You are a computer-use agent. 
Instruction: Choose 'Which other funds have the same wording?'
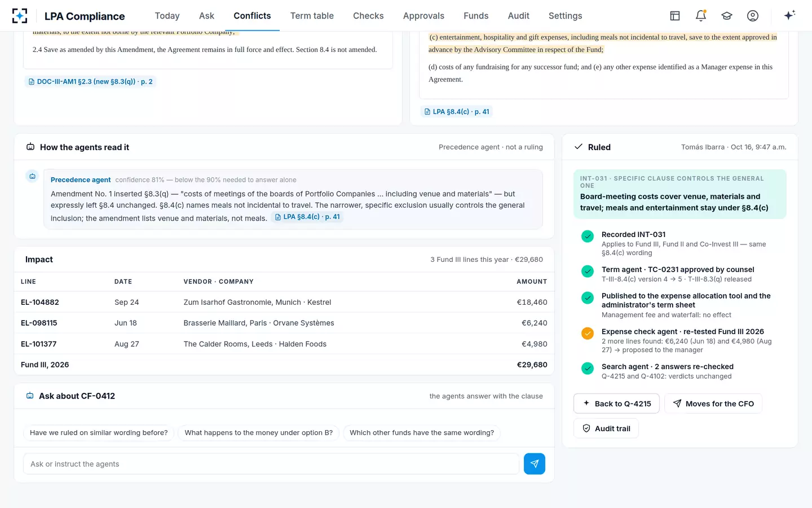[x=422, y=433]
